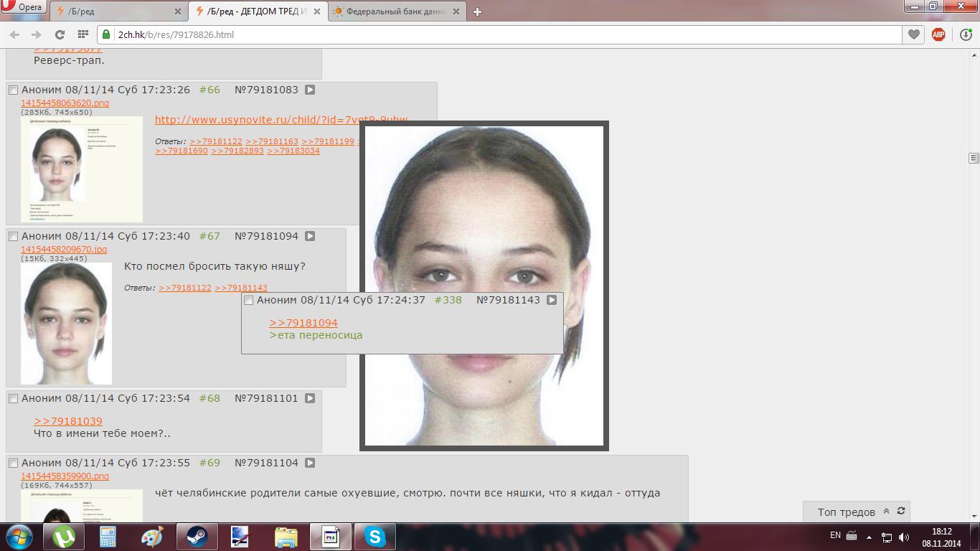Tick the checkbox for post #66
Screen dimensions: 980x551
13,90
